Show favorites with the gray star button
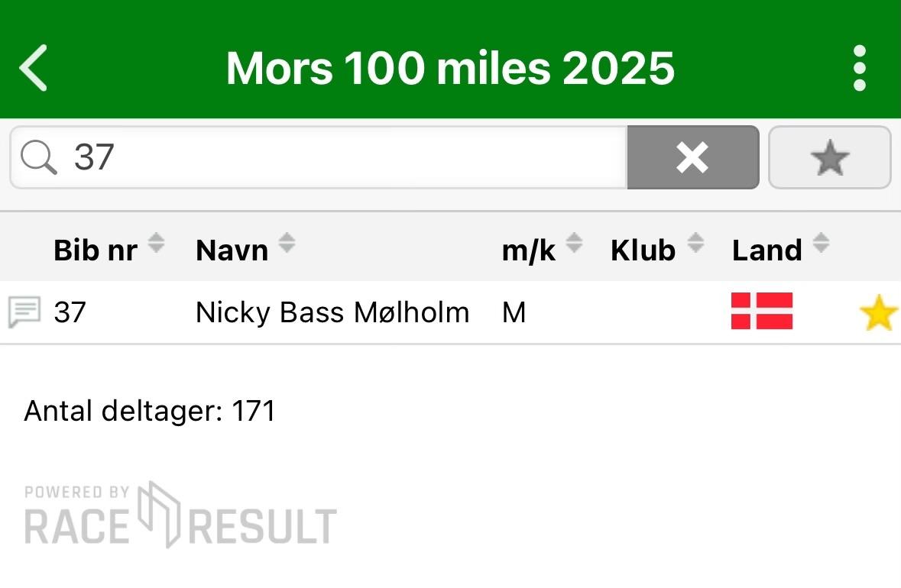This screenshot has height=588, width=901. tap(829, 157)
